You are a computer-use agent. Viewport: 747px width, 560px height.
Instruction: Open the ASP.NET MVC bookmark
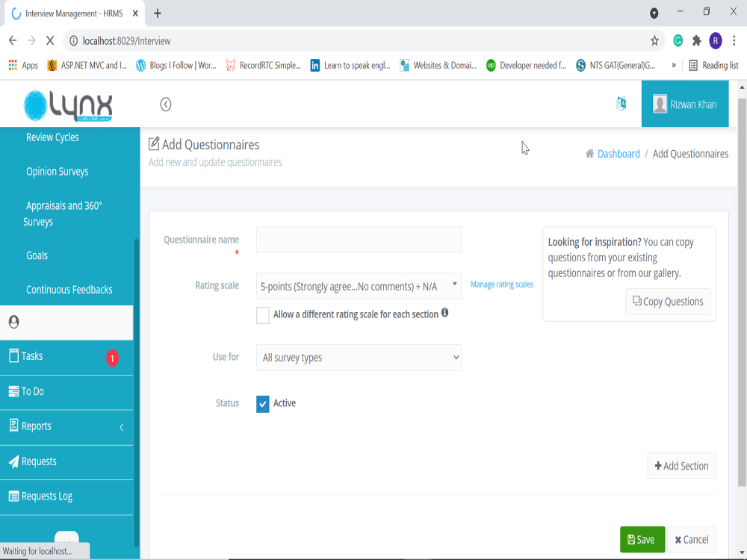tap(87, 65)
